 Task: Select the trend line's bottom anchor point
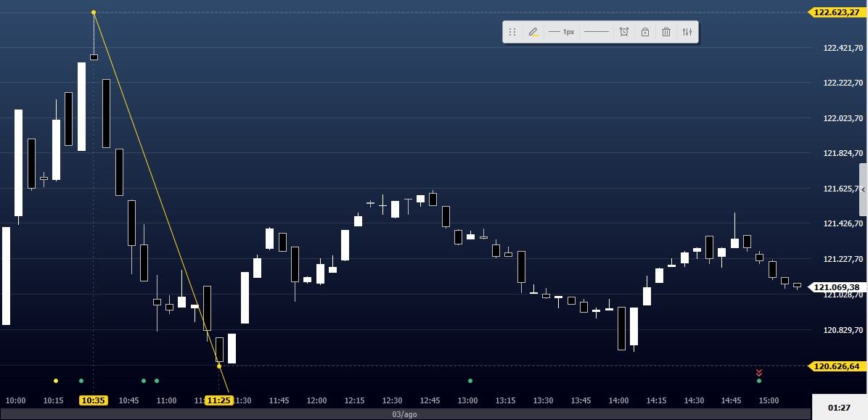point(219,366)
